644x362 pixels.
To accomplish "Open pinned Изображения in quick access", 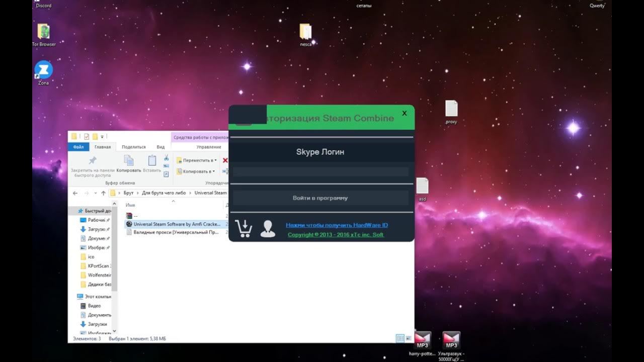I will coord(95,247).
